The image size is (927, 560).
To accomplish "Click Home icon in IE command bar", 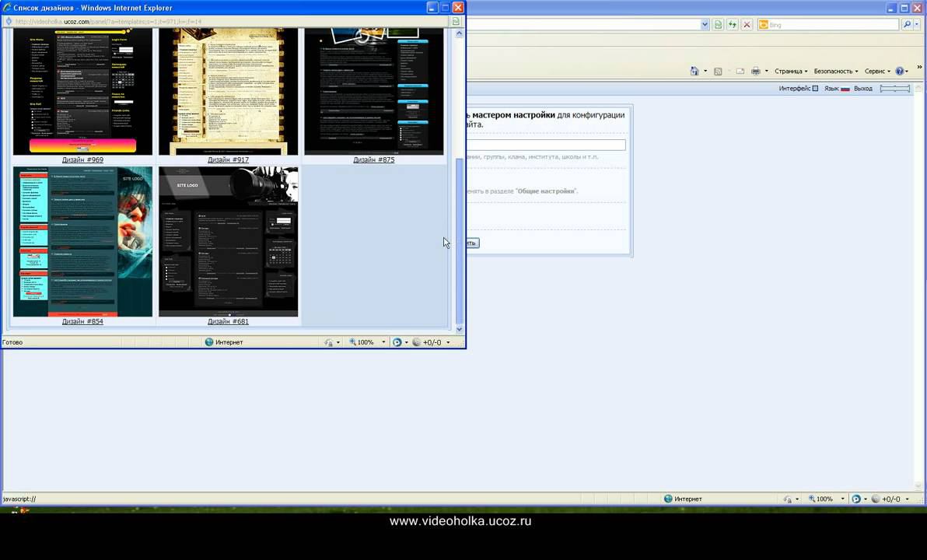I will tap(694, 71).
